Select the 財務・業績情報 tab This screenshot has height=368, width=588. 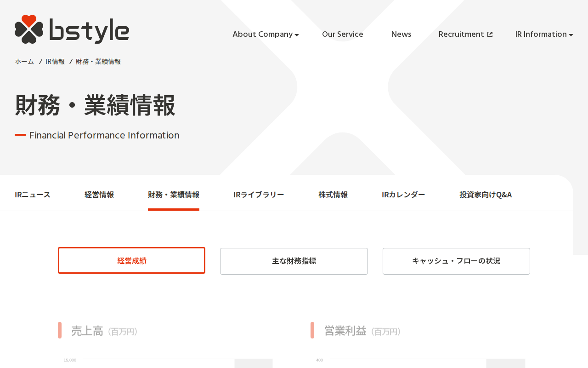tap(174, 195)
